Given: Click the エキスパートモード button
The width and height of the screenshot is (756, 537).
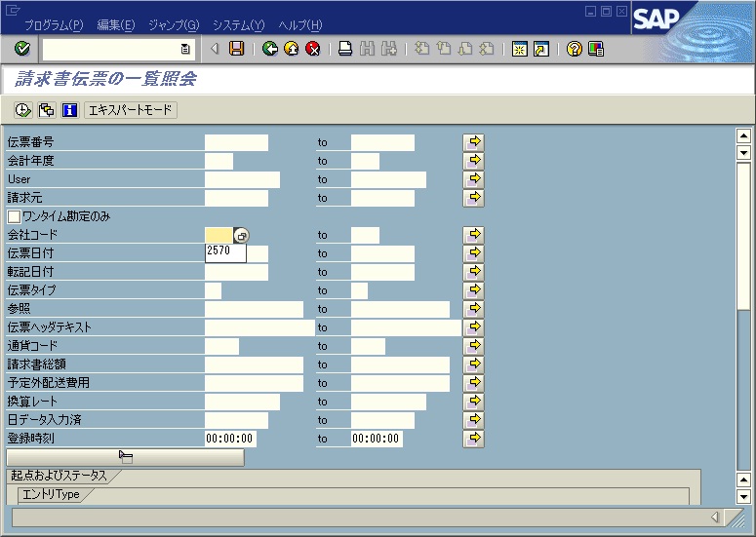Looking at the screenshot, I should 131,110.
